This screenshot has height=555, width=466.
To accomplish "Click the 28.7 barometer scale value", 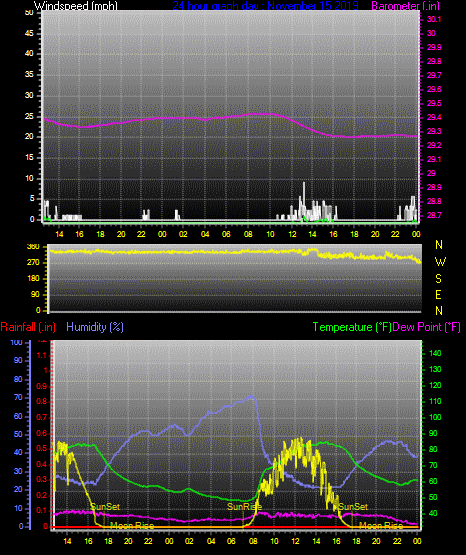I will [x=434, y=215].
